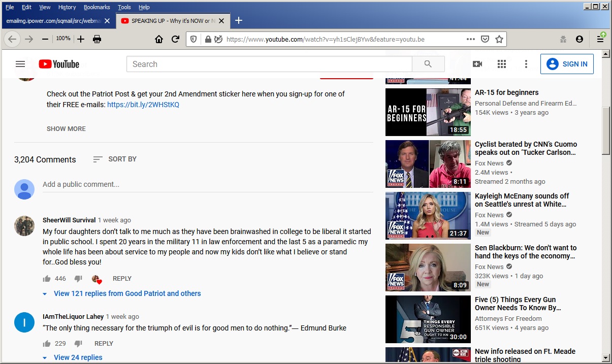This screenshot has width=612, height=364.
Task: Zoom in with the plus button
Action: (x=81, y=39)
